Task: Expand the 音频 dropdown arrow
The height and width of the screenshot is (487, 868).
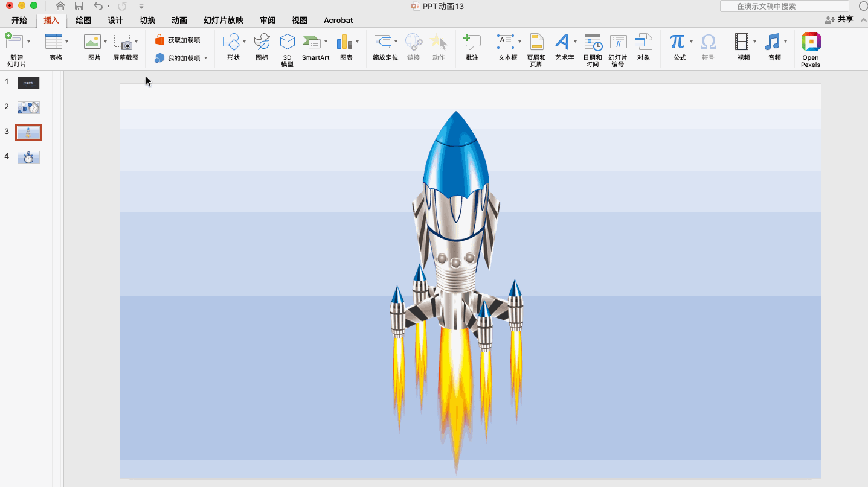Action: coord(785,42)
